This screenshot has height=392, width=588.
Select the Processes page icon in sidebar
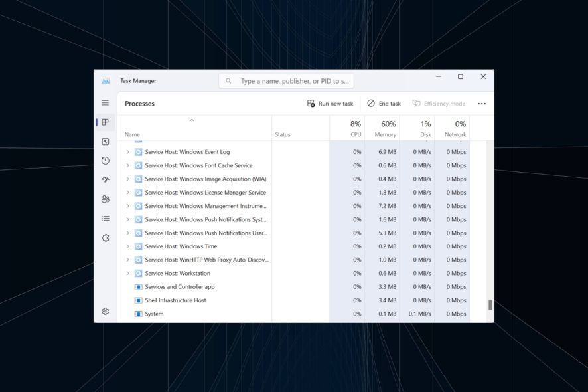coord(106,122)
